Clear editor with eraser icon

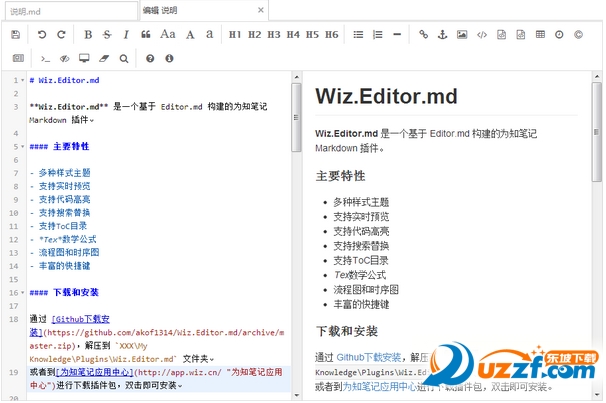tap(104, 59)
